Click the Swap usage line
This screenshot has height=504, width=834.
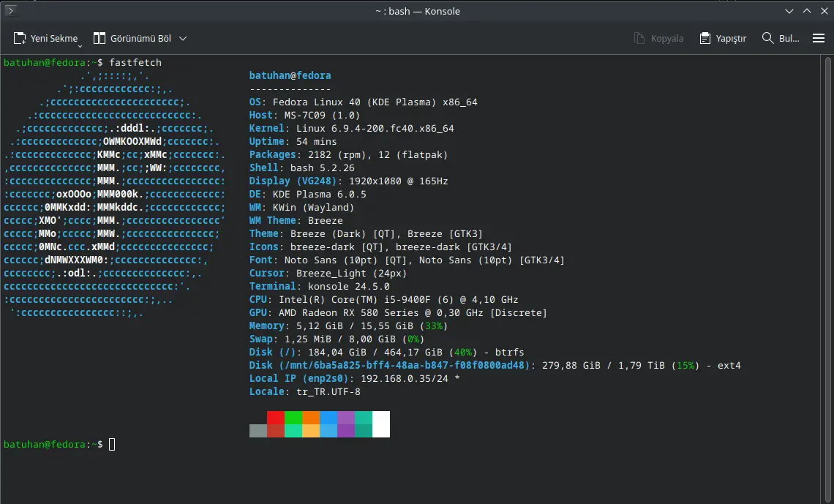coord(337,339)
